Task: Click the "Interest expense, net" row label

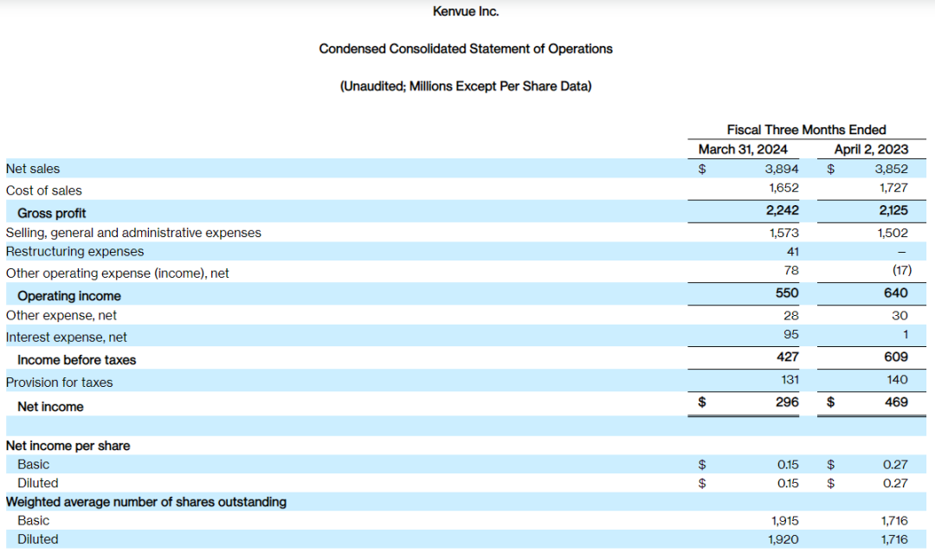Action: [67, 338]
